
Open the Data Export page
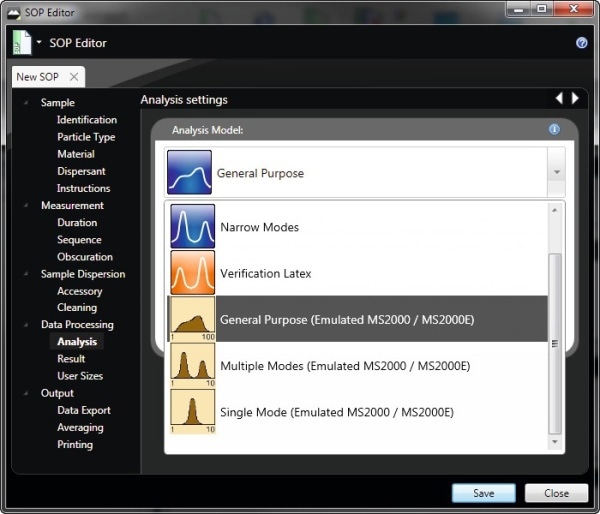[x=84, y=410]
